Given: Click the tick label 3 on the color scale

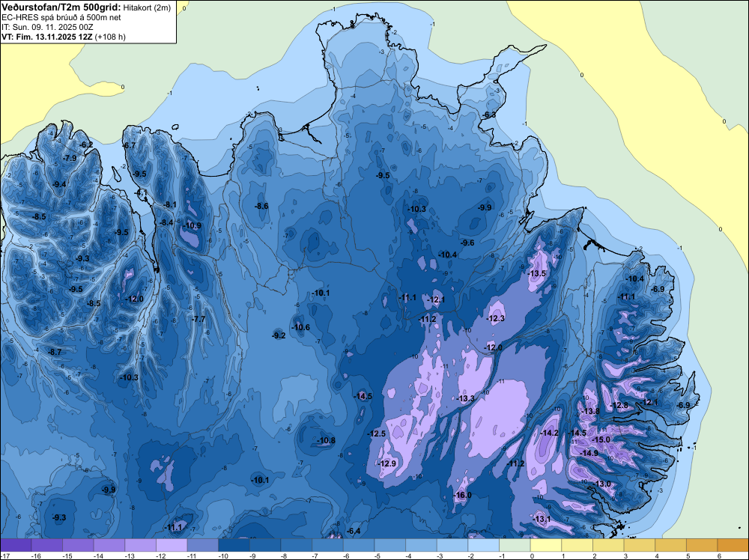Looking at the screenshot, I should 625,556.
